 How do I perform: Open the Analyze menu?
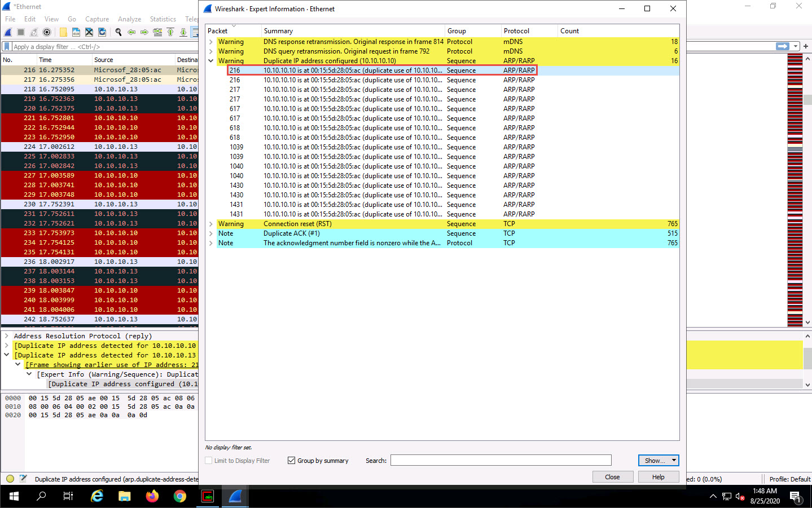point(130,19)
